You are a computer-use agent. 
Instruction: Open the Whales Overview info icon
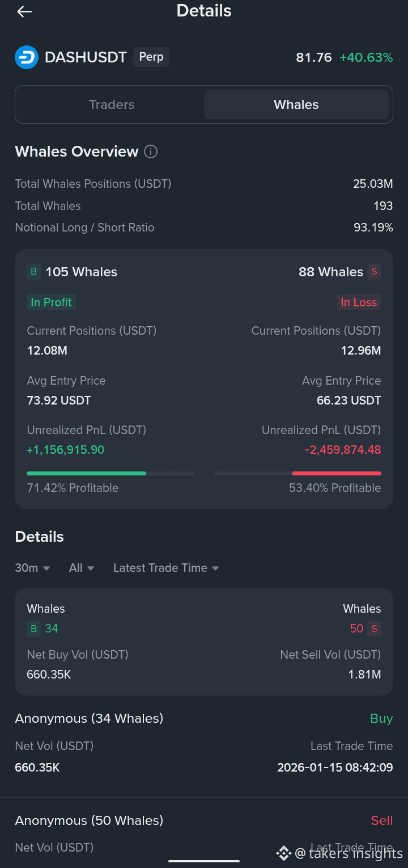pyautogui.click(x=151, y=151)
